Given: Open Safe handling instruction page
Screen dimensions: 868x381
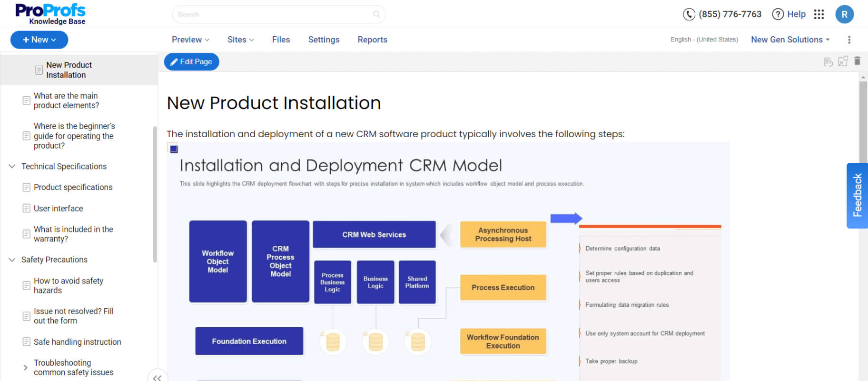Looking at the screenshot, I should pos(77,341).
